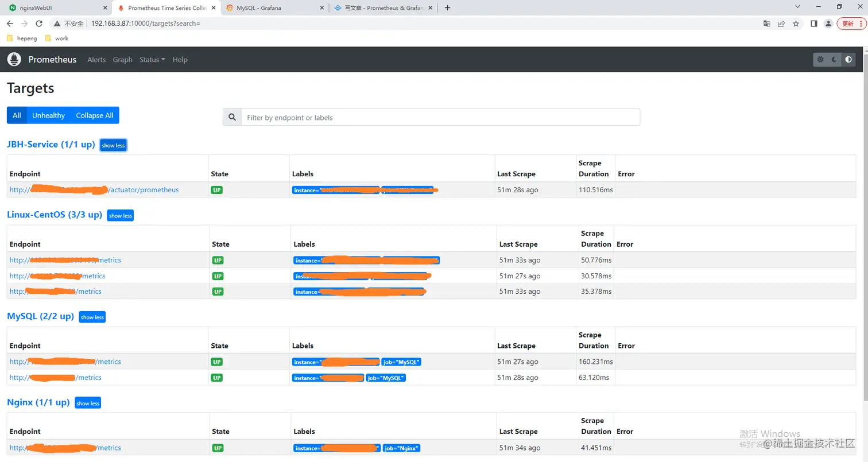Click the not secure warning icon
The height and width of the screenshot is (462, 868).
click(x=57, y=24)
